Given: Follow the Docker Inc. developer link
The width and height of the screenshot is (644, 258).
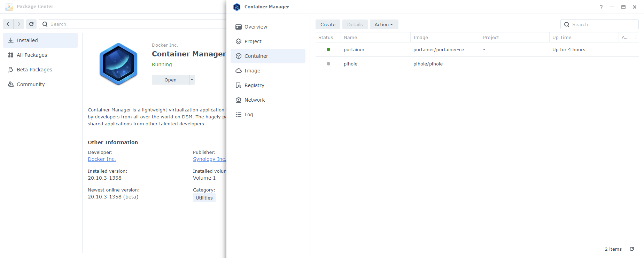Looking at the screenshot, I should pyautogui.click(x=102, y=159).
